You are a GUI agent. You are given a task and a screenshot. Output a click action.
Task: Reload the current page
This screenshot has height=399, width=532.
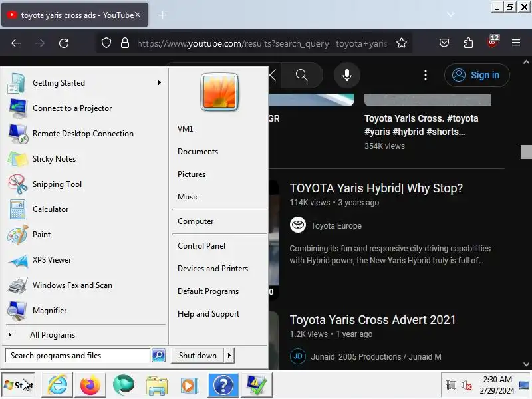coord(64,43)
